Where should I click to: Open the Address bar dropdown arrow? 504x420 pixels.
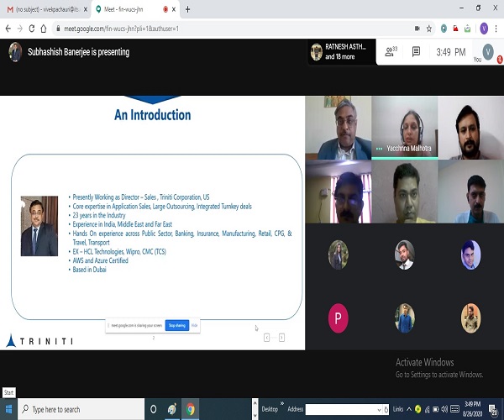coord(379,409)
